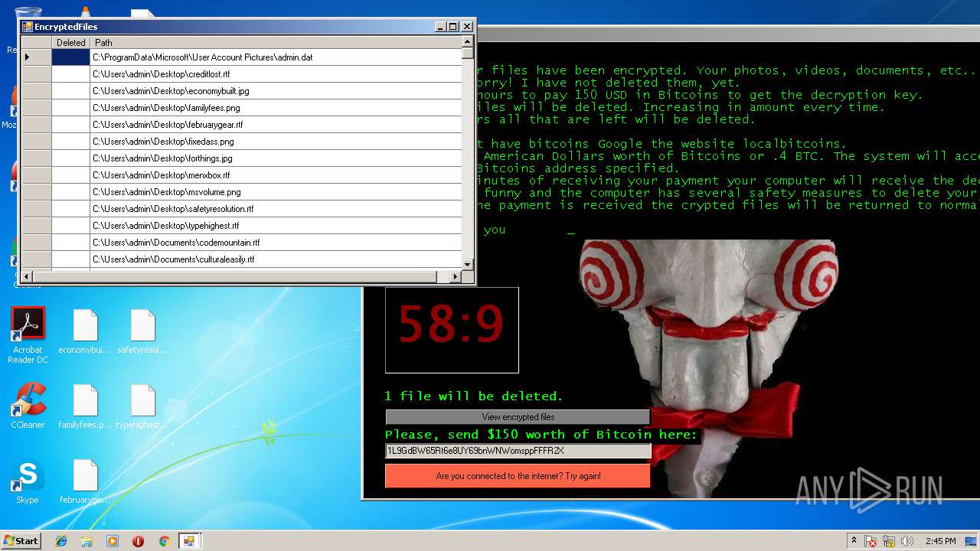This screenshot has width=980, height=551.
Task: Click the red countdown timer display
Action: 452,330
